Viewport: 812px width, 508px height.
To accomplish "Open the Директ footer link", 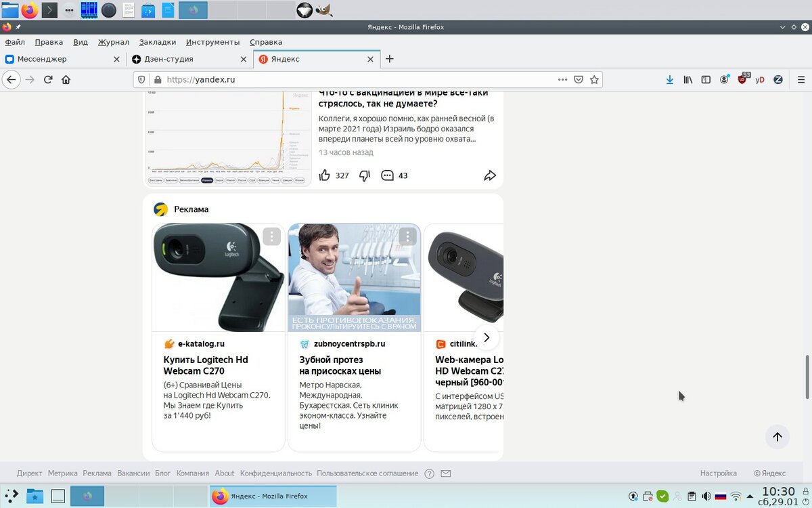I will (x=29, y=473).
